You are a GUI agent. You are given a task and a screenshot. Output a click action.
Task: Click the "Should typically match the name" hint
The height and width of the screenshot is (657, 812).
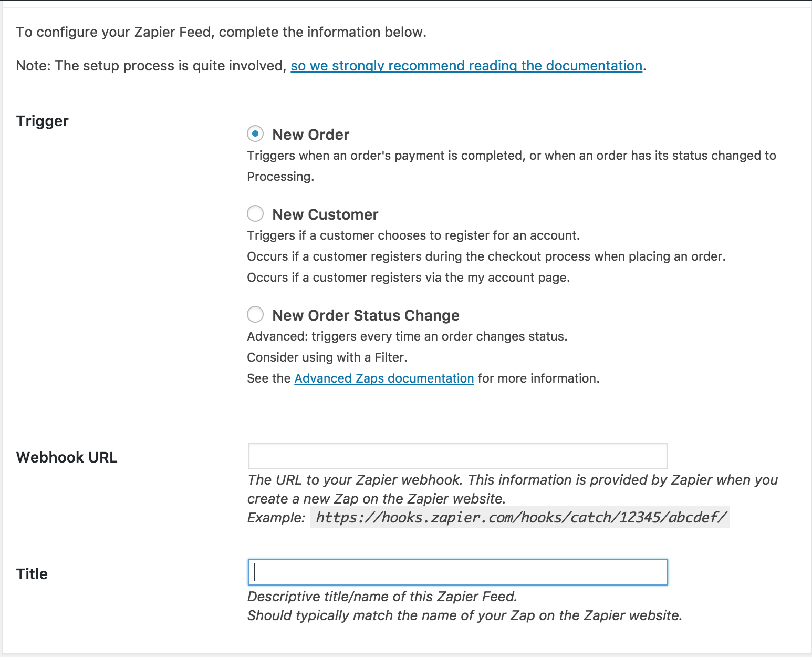pos(465,615)
